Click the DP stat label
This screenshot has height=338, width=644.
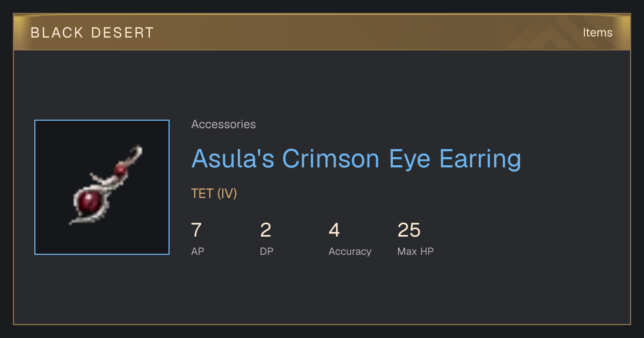click(267, 251)
